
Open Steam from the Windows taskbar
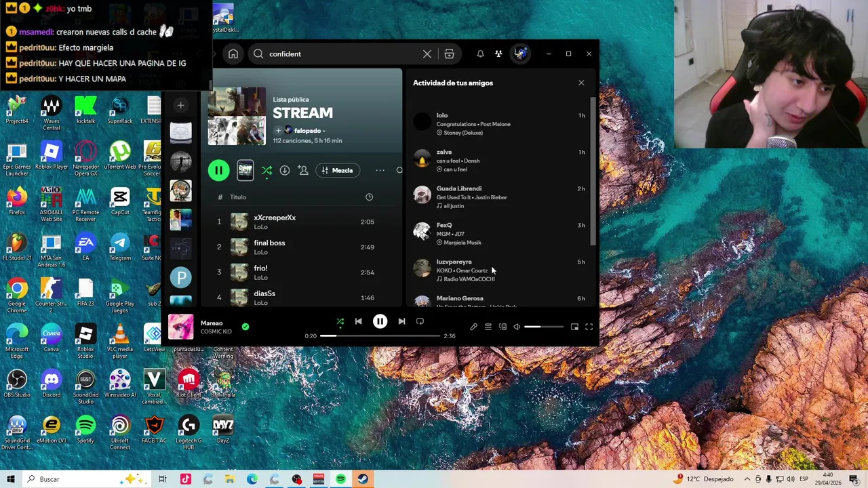click(363, 479)
